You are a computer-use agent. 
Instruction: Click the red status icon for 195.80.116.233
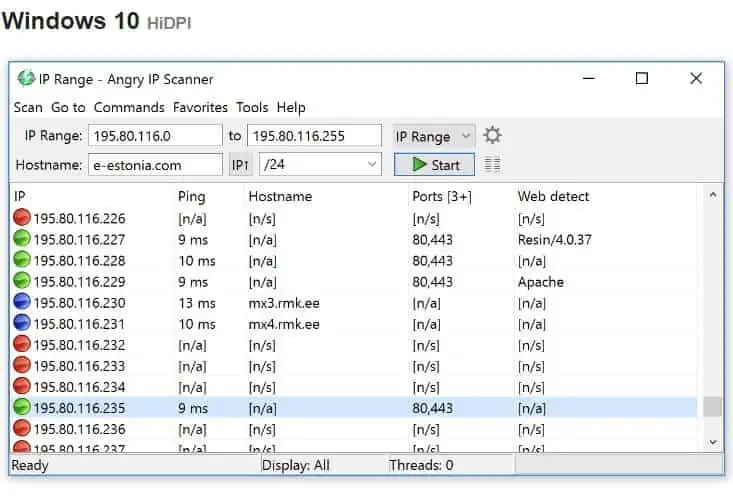tap(22, 365)
